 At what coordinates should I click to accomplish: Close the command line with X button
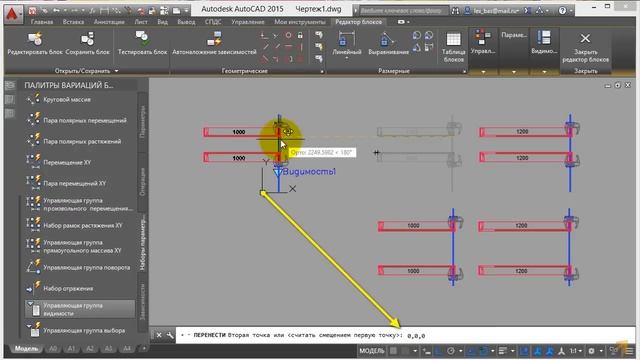[159, 336]
